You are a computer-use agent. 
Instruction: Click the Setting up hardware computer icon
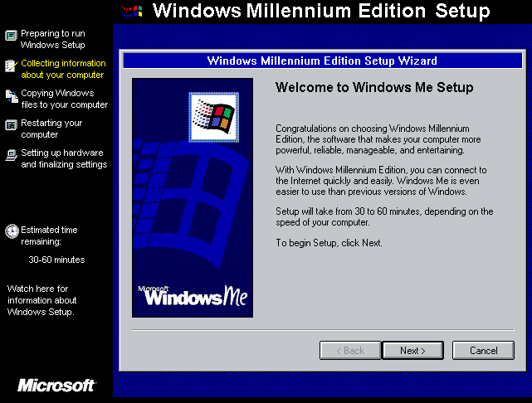click(x=11, y=155)
